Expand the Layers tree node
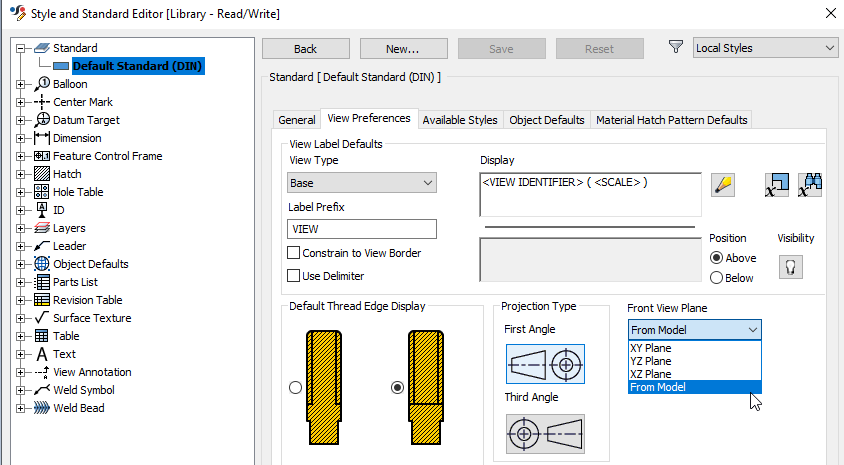844x465 pixels. (20, 228)
